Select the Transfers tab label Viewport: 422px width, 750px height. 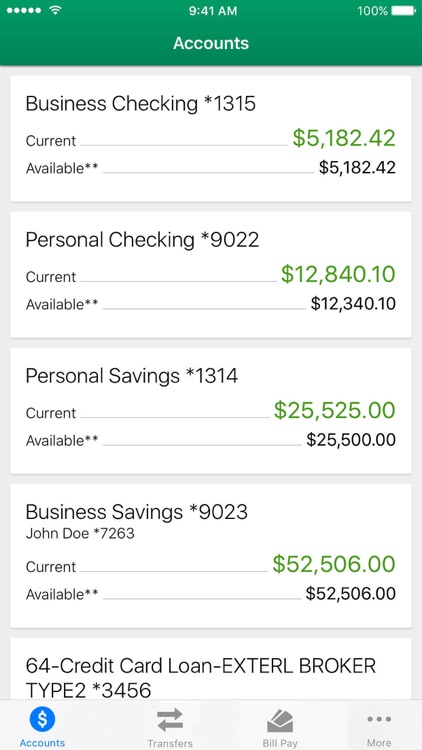coord(170,743)
